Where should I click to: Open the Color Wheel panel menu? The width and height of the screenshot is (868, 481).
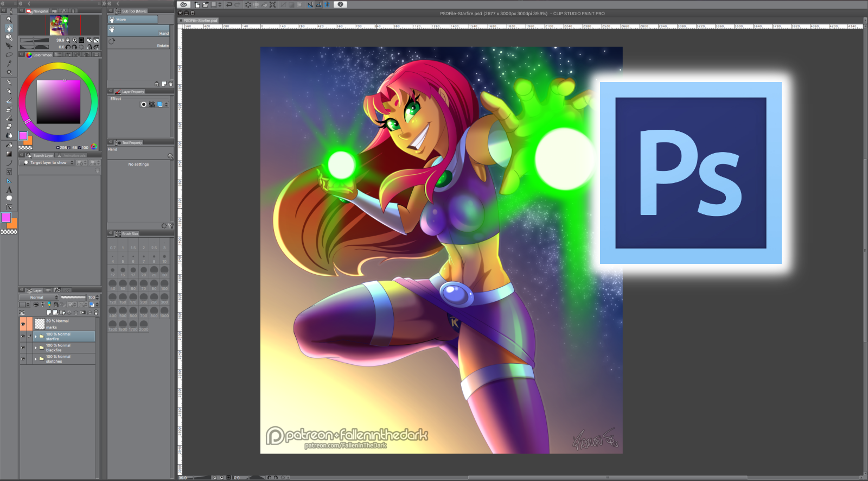[x=22, y=55]
